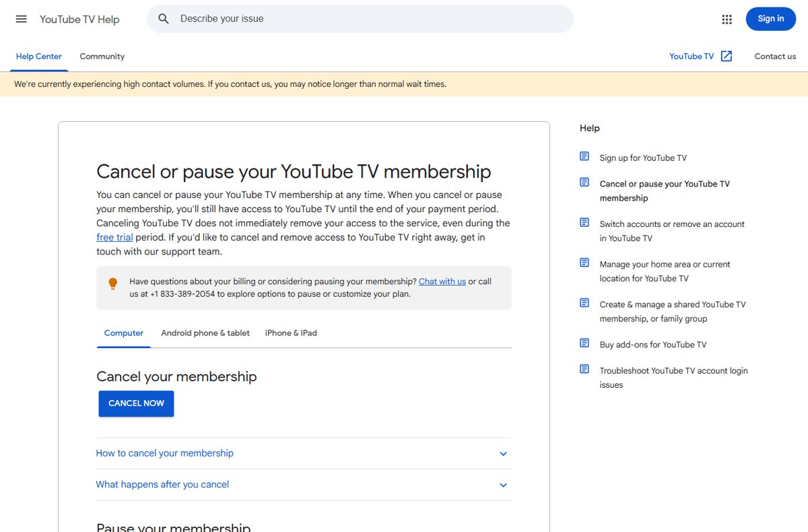Image resolution: width=808 pixels, height=532 pixels.
Task: Open Create & manage a shared membership article
Action: pyautogui.click(x=673, y=311)
